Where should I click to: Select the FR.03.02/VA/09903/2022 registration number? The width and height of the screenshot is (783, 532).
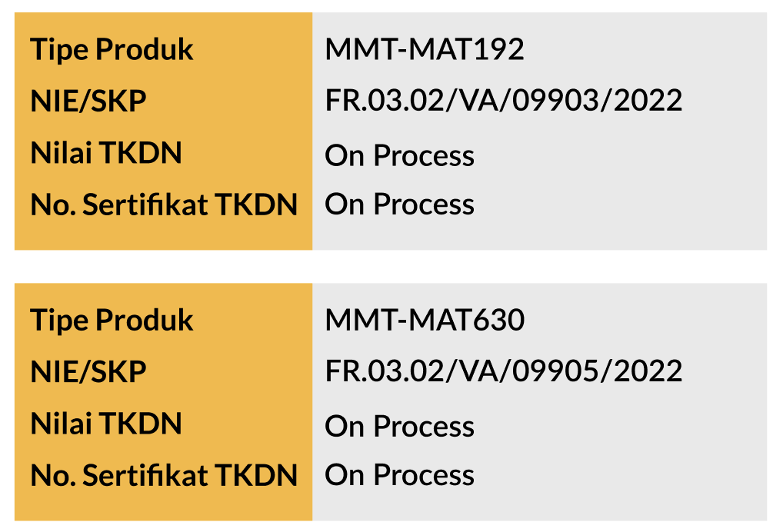[504, 101]
